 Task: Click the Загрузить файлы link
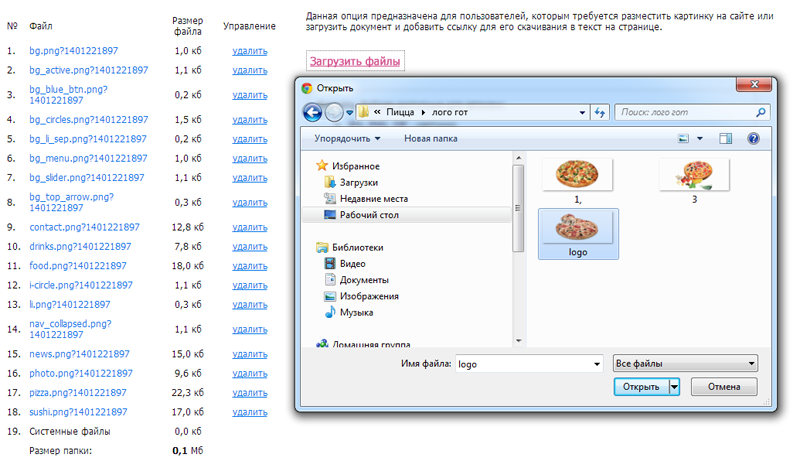pos(355,61)
